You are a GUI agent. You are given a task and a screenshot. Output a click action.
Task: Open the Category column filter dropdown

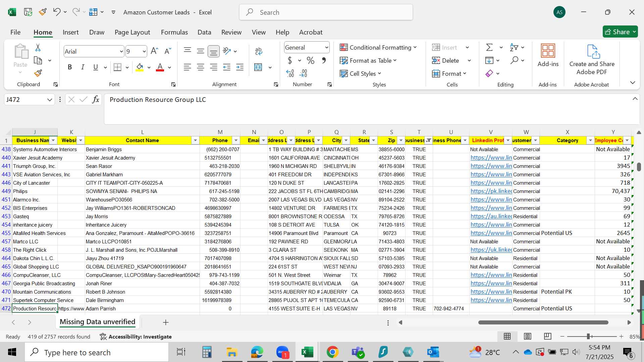pos(590,140)
